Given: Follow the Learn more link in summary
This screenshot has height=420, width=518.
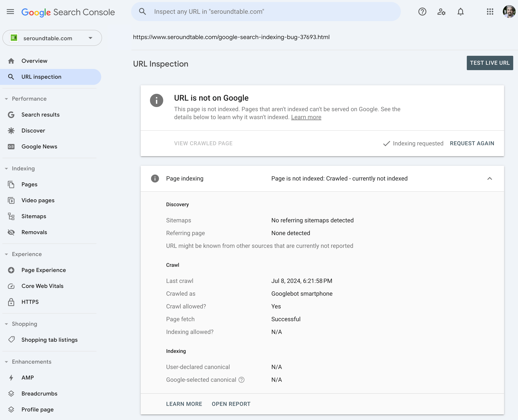Looking at the screenshot, I should pyautogui.click(x=306, y=117).
